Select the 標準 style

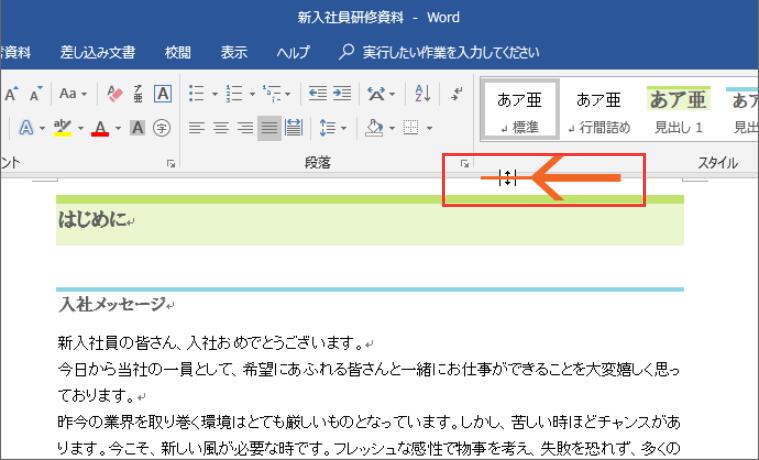[x=520, y=110]
